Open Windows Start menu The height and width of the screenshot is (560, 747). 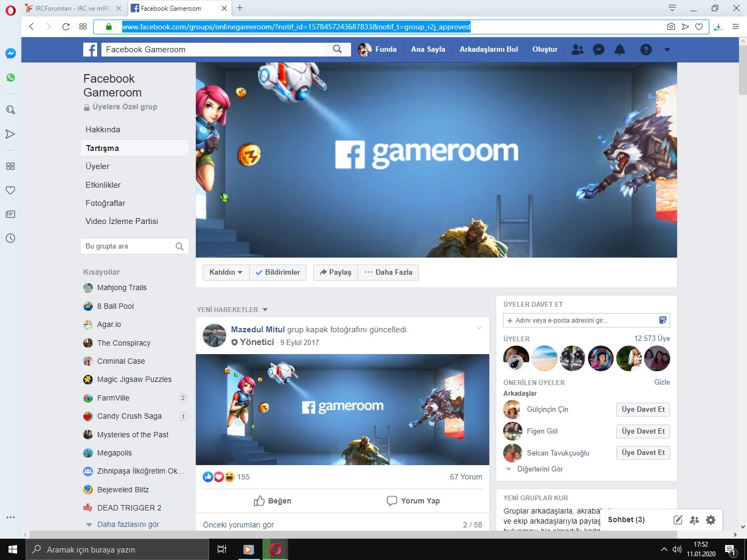coord(13,549)
